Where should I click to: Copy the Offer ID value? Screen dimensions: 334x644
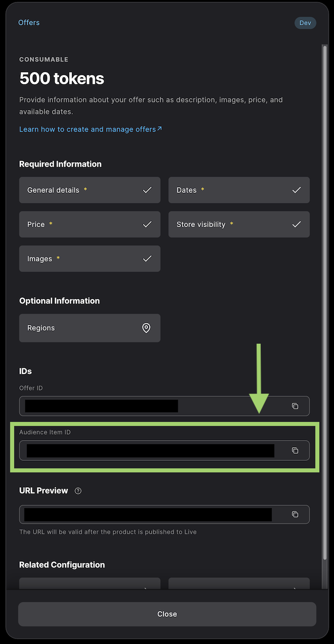tap(295, 406)
